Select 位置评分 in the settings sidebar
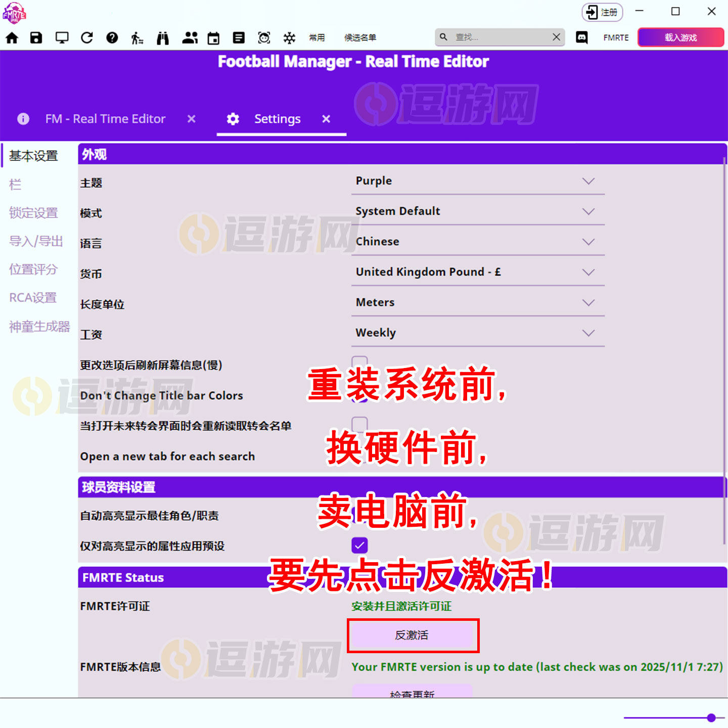The image size is (728, 728). click(x=33, y=269)
